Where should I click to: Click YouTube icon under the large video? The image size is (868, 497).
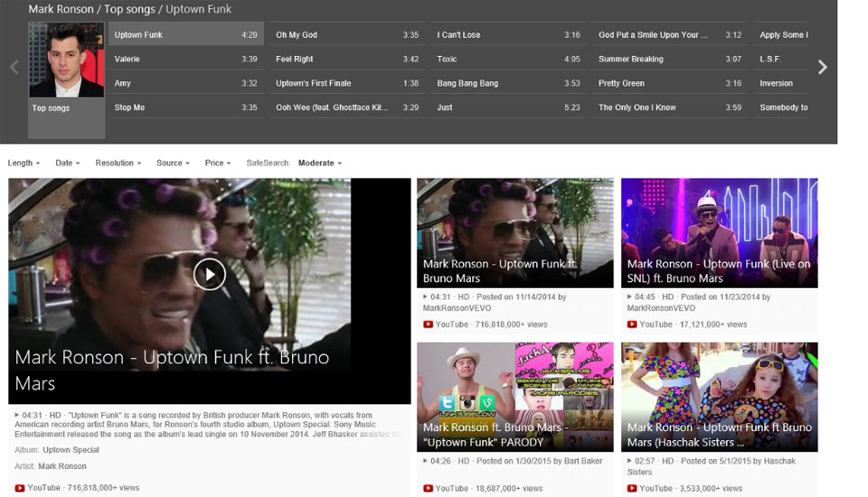[x=20, y=488]
